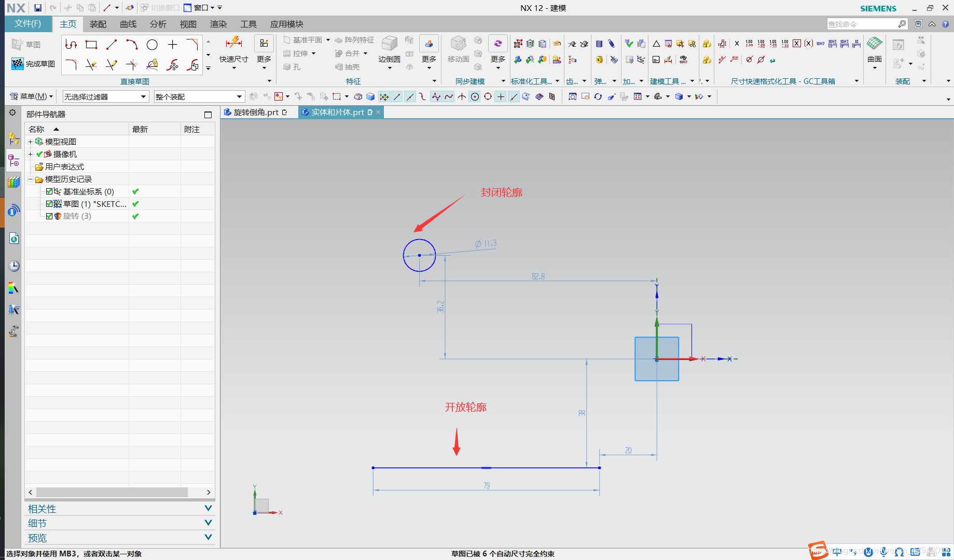Open the Roles sidebar icon

(13, 331)
